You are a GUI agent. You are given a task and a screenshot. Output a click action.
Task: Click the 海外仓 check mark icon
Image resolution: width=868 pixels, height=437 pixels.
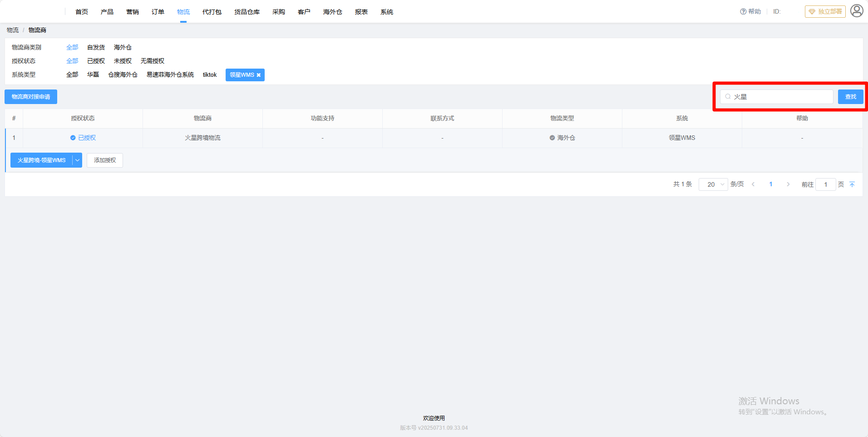click(x=552, y=138)
